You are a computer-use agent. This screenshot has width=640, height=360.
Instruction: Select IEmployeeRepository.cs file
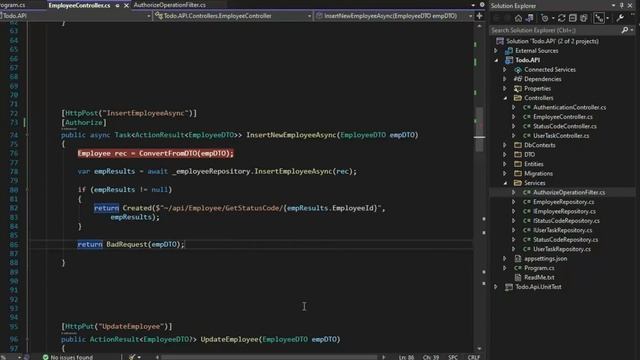(x=564, y=211)
